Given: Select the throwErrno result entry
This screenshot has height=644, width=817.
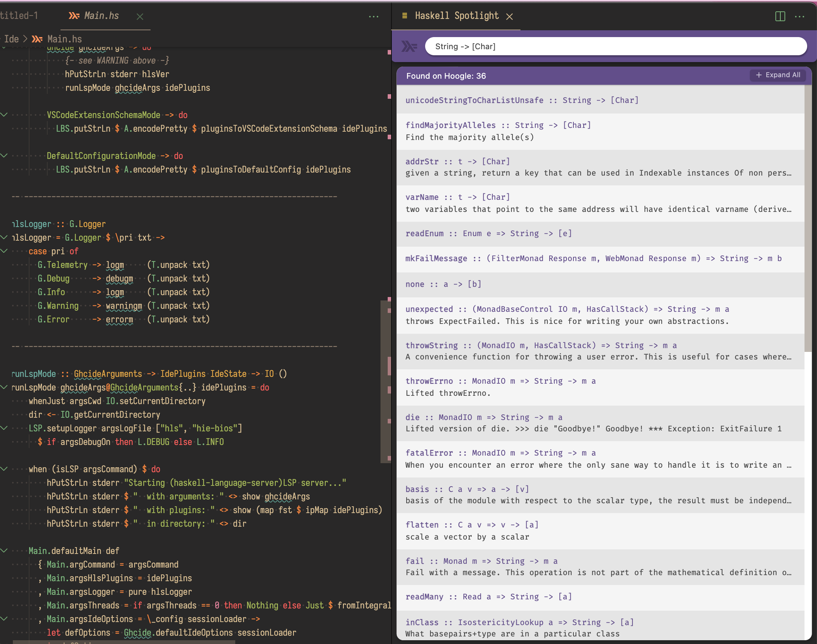Looking at the screenshot, I should point(600,387).
